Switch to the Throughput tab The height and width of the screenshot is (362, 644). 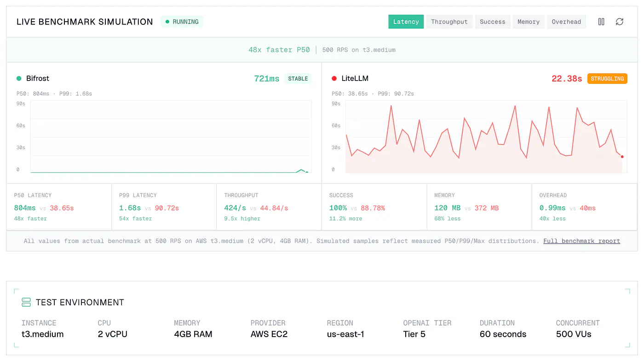pos(449,22)
